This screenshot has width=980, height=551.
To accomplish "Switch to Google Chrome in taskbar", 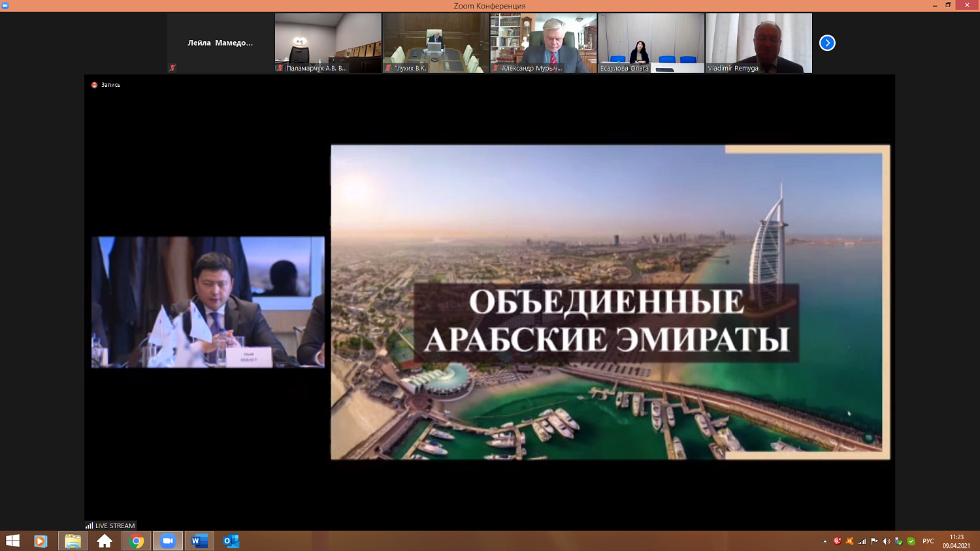I will pyautogui.click(x=137, y=541).
